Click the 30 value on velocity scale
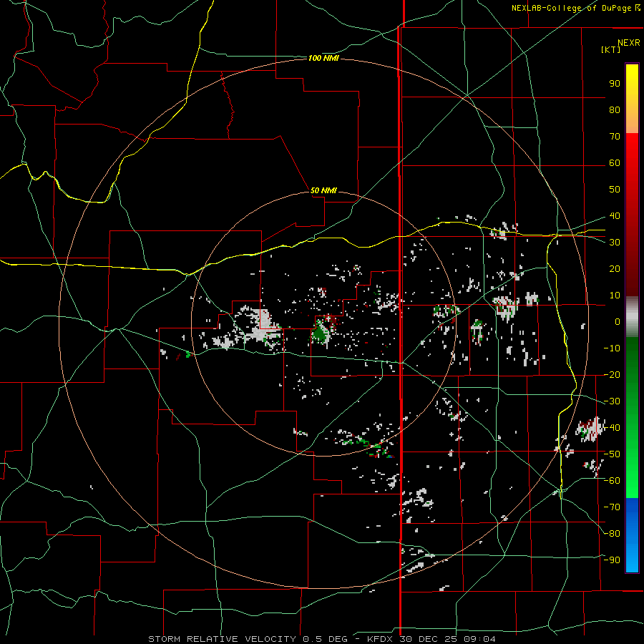This screenshot has height=644, width=644. [615, 243]
